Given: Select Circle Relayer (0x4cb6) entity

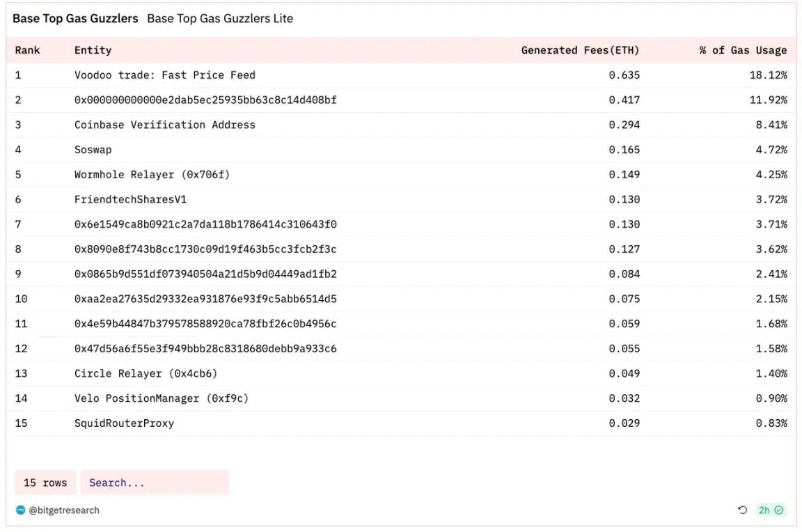Looking at the screenshot, I should pyautogui.click(x=146, y=373).
